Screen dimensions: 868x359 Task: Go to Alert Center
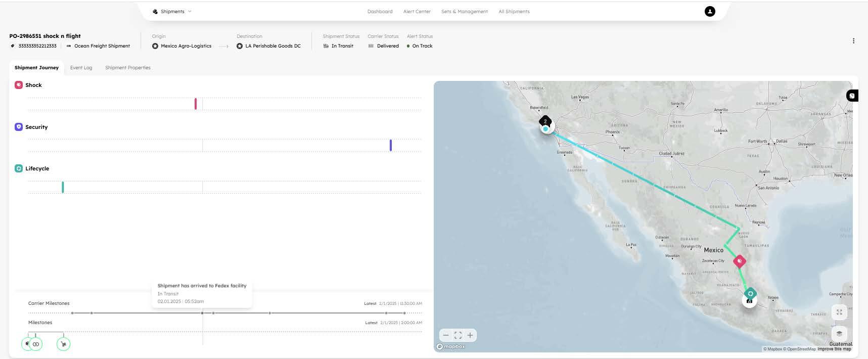[x=417, y=12]
